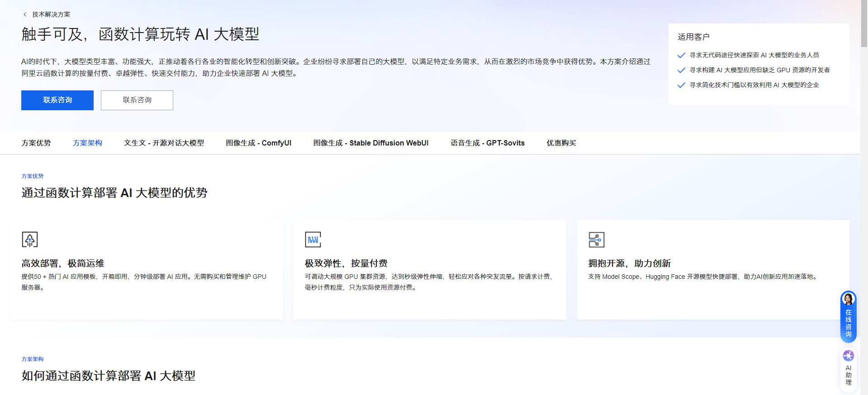Click the purple AI assistant star icon
This screenshot has width=868, height=395.
(849, 356)
